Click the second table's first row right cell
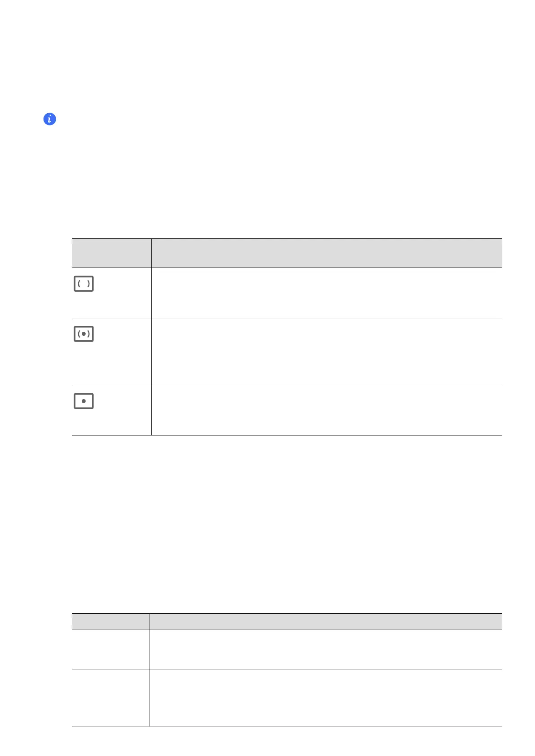535x756 pixels. pos(325,649)
